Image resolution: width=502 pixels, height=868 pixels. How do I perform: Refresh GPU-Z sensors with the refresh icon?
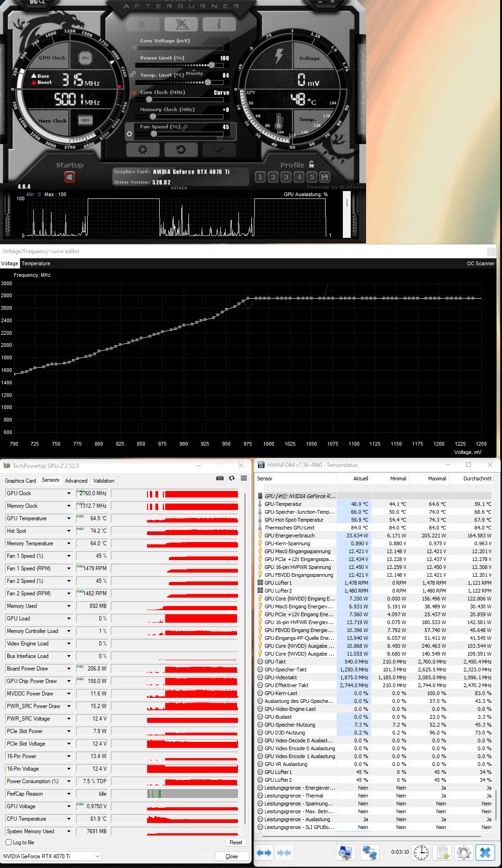(x=232, y=478)
